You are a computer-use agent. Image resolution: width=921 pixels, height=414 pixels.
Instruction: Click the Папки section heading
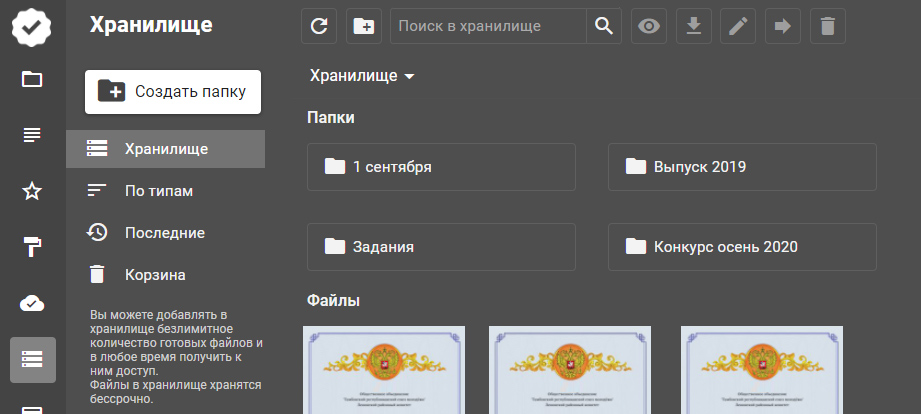coord(331,117)
